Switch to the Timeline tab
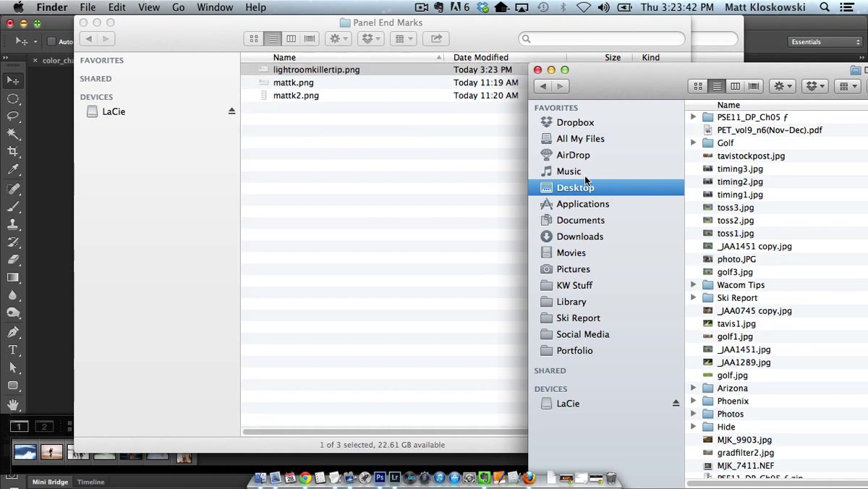868x489 pixels. pos(90,482)
